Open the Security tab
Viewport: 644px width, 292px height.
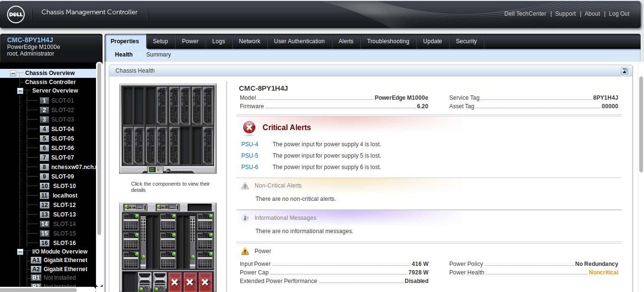tap(466, 41)
